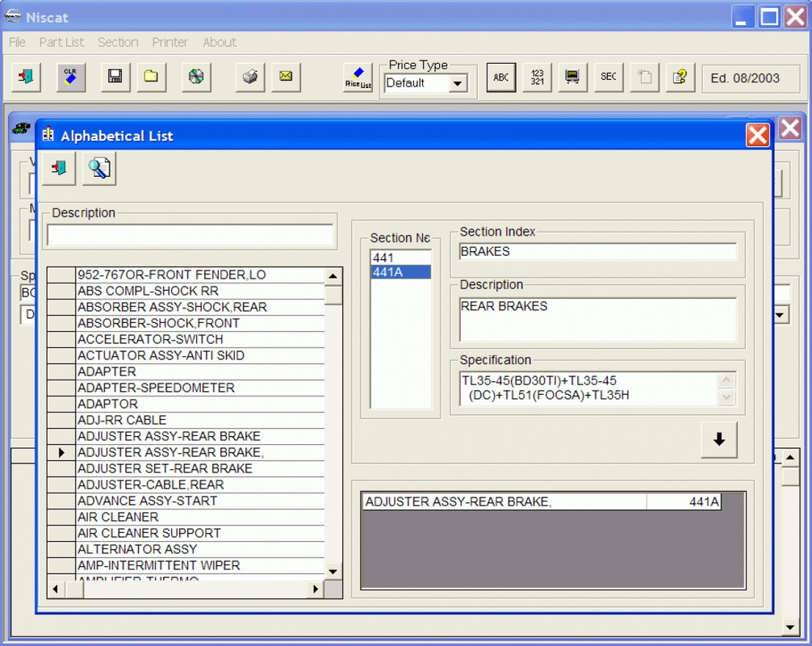Click the printer icon in toolbar
The width and height of the screenshot is (812, 646).
pyautogui.click(x=250, y=78)
